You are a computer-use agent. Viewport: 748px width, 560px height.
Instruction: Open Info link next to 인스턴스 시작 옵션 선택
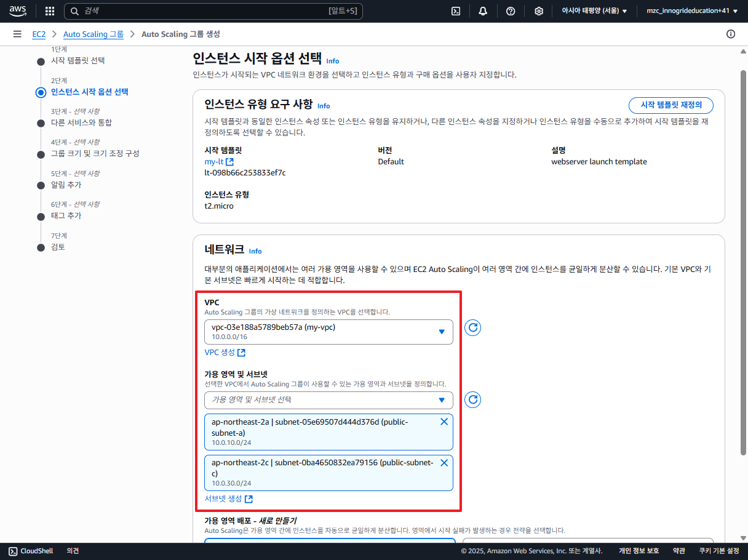[x=333, y=62]
